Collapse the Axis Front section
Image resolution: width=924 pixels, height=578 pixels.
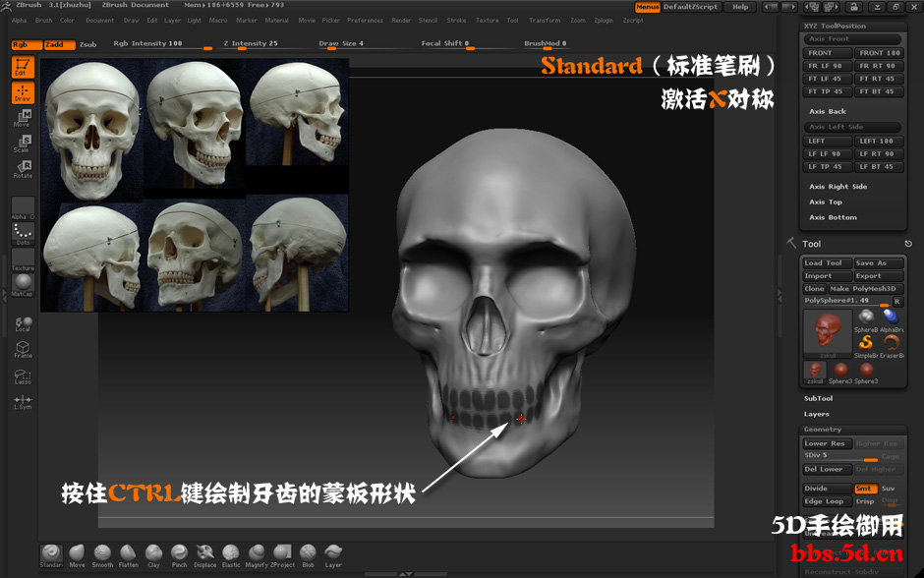tap(852, 39)
